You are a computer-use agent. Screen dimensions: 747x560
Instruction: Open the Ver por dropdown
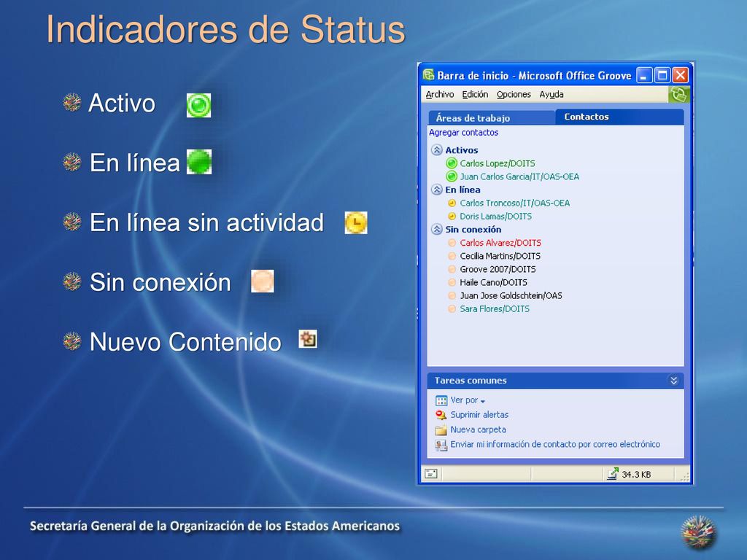click(468, 400)
